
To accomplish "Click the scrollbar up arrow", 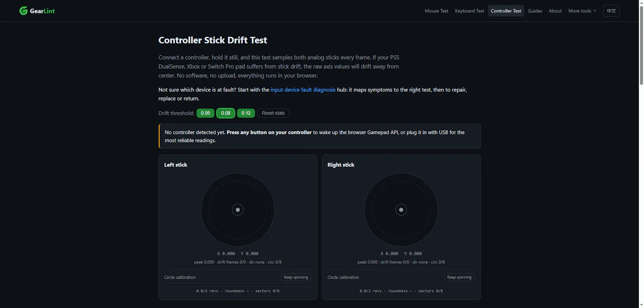I will click(641, 2).
